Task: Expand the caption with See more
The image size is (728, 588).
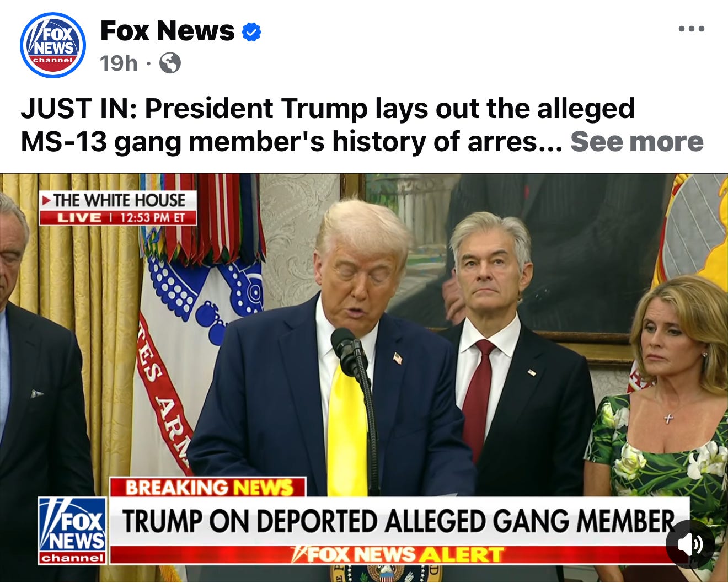Action: click(636, 142)
